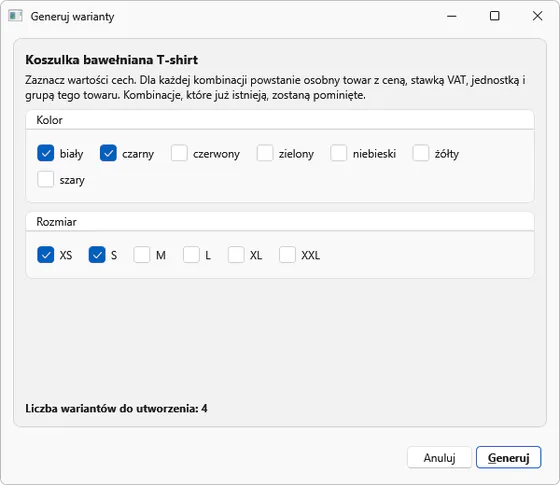560x485 pixels.
Task: Minimize the Generuj warianty window
Action: pyautogui.click(x=452, y=16)
